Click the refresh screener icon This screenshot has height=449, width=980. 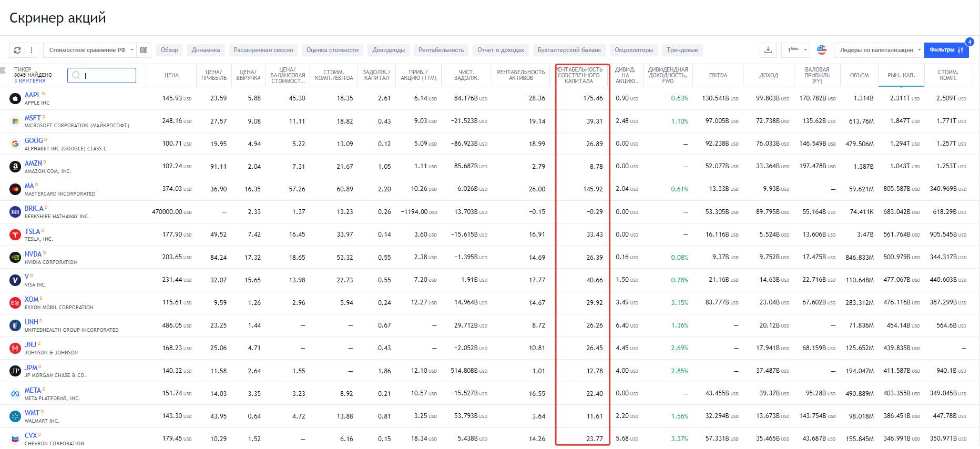click(17, 50)
